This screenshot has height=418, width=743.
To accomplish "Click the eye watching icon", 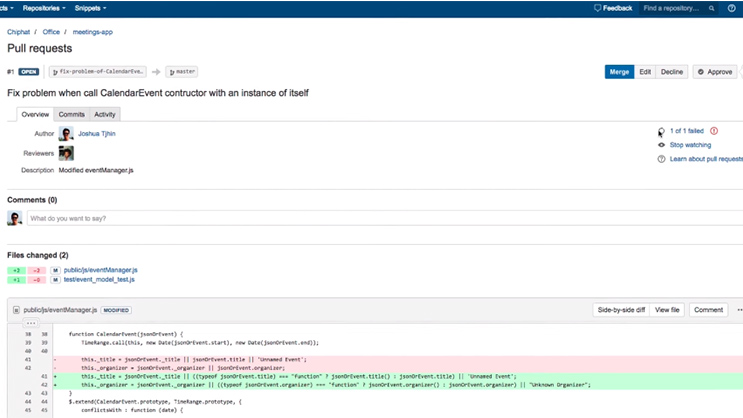I will [661, 145].
